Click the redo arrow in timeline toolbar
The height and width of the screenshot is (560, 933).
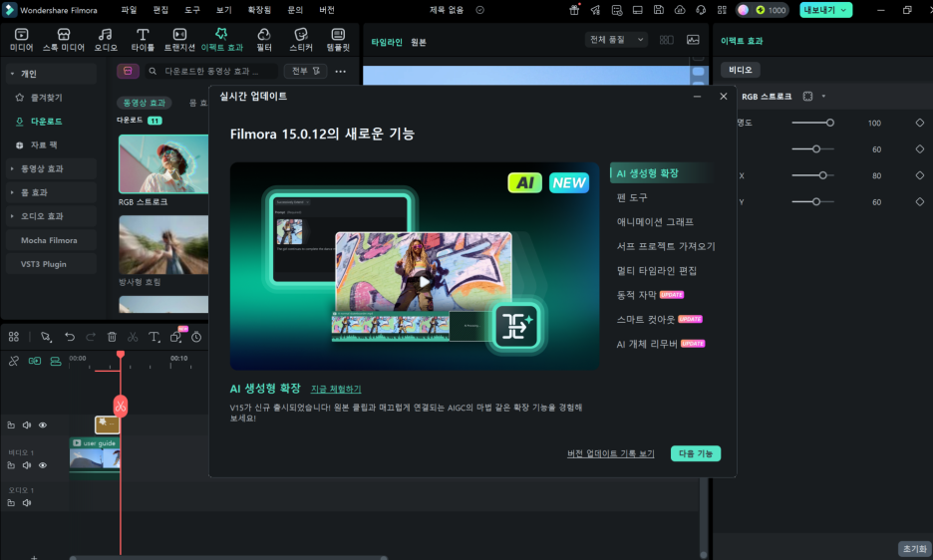[91, 337]
